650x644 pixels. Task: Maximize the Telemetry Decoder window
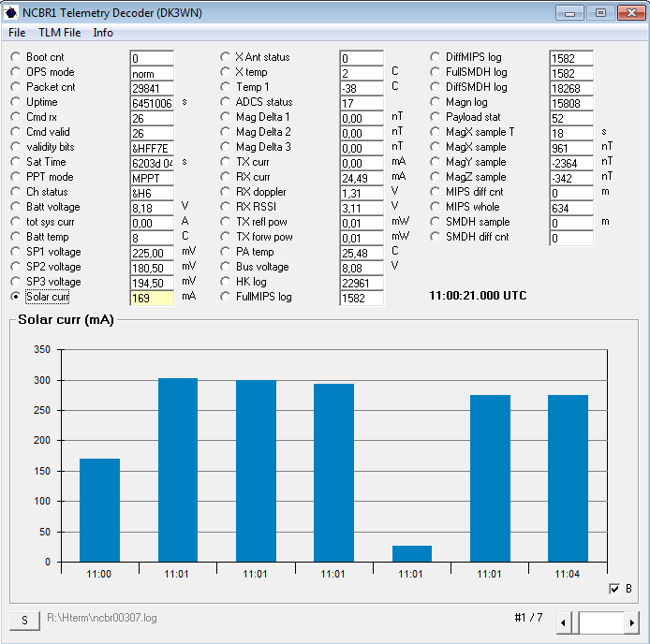pos(600,13)
